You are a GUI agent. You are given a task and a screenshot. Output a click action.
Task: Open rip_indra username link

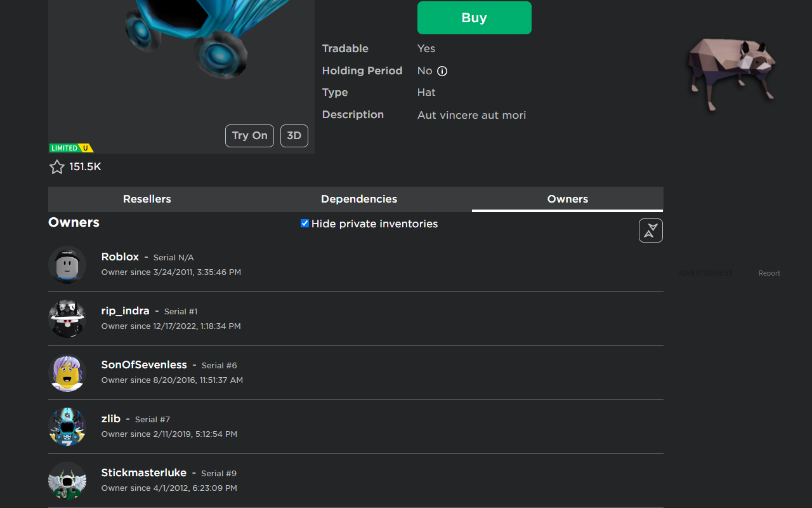[126, 311]
